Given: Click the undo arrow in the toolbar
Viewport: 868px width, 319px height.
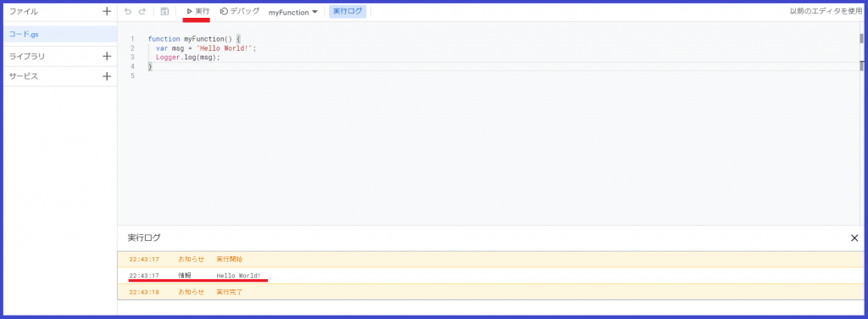Looking at the screenshot, I should click(x=129, y=11).
